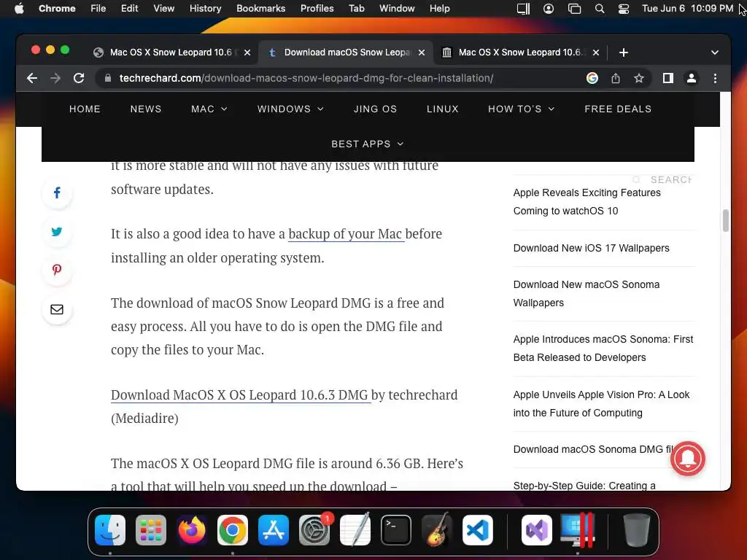Open Chrome three-dot menu

[715, 78]
